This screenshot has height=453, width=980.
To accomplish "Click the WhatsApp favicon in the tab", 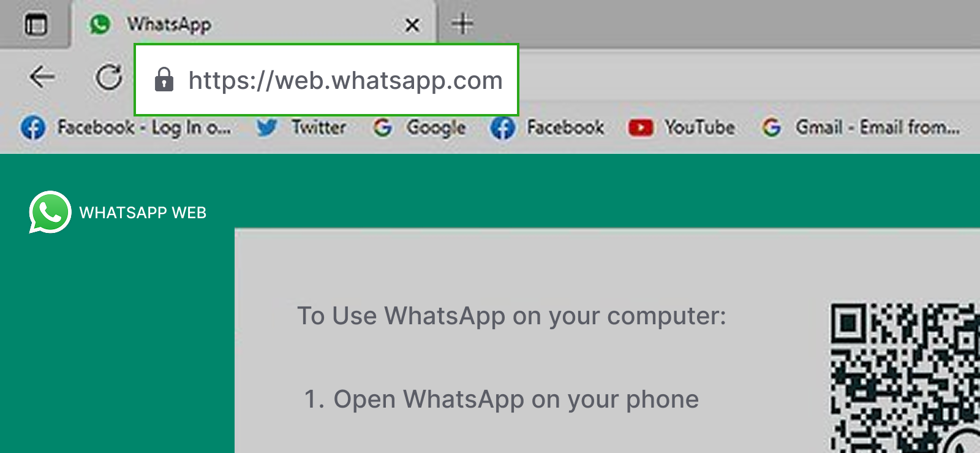I will 100,25.
